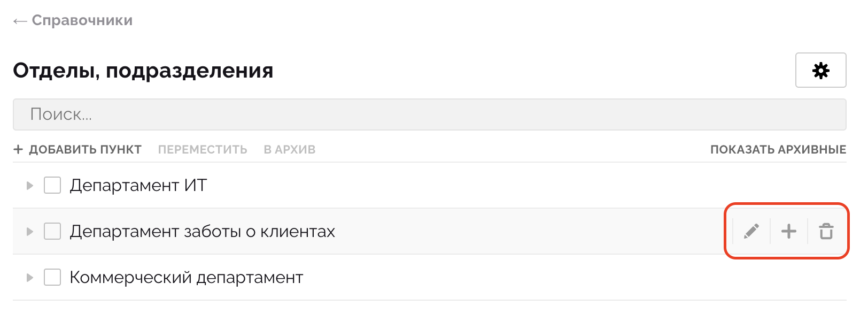Check the Коммерческий департамент checkbox
The width and height of the screenshot is (868, 321).
[52, 277]
